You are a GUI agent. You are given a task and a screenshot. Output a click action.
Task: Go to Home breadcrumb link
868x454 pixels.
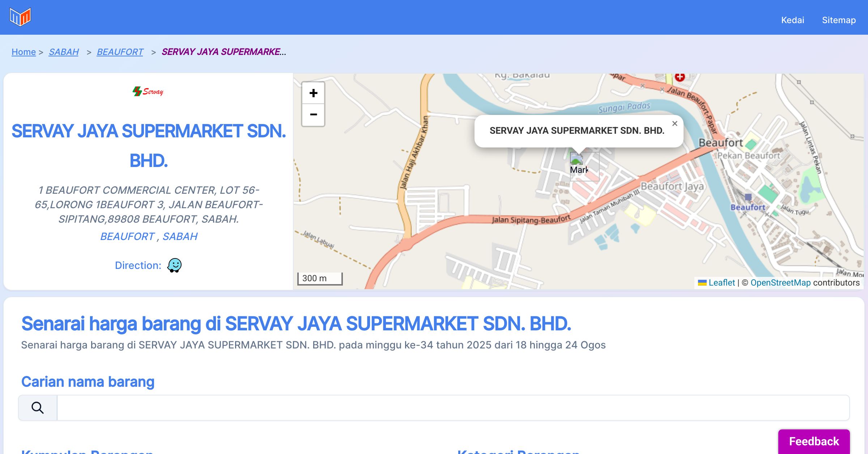[24, 52]
